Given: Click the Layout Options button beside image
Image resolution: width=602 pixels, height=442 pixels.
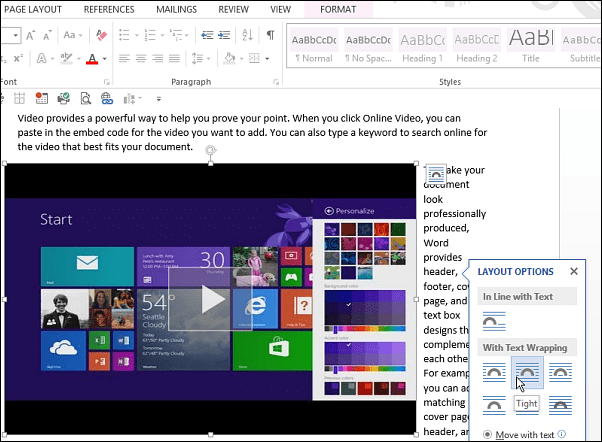Looking at the screenshot, I should (436, 174).
